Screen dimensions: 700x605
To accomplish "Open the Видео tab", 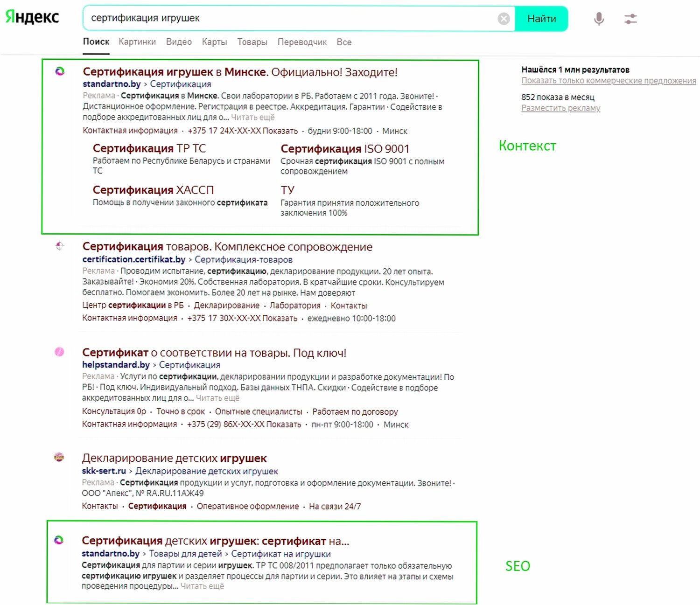I will point(179,42).
